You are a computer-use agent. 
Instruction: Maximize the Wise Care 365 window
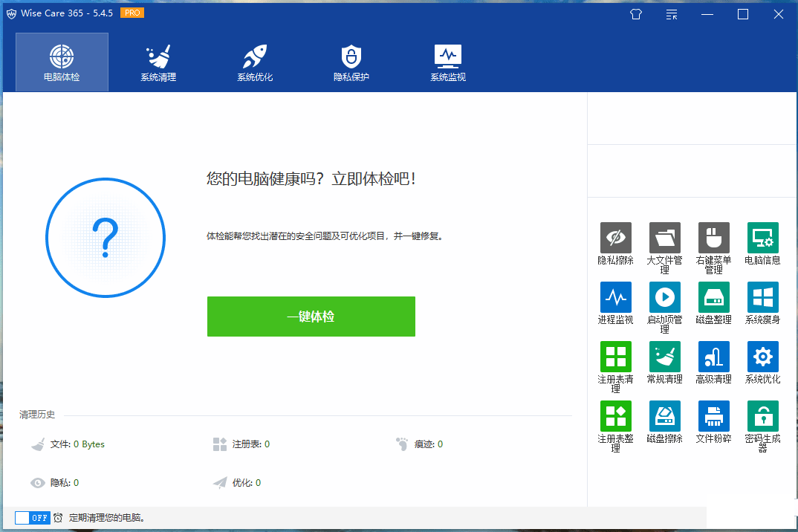click(x=742, y=14)
